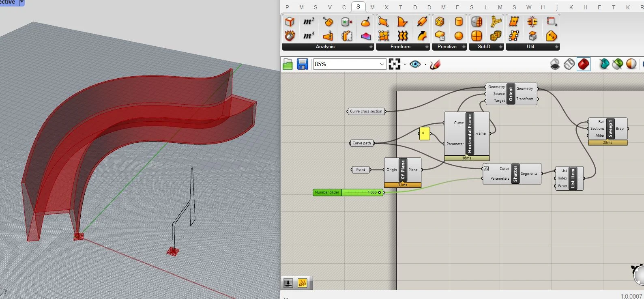Image resolution: width=644 pixels, height=299 pixels.
Task: Open the X component tab
Action: click(x=386, y=7)
